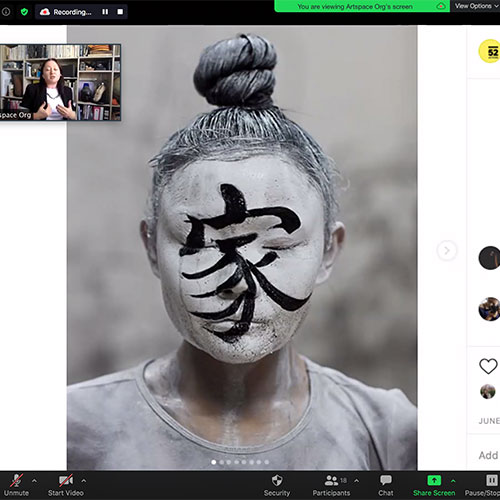Expand video options arrow beside Start Video
The width and height of the screenshot is (500, 500).
[x=84, y=481]
